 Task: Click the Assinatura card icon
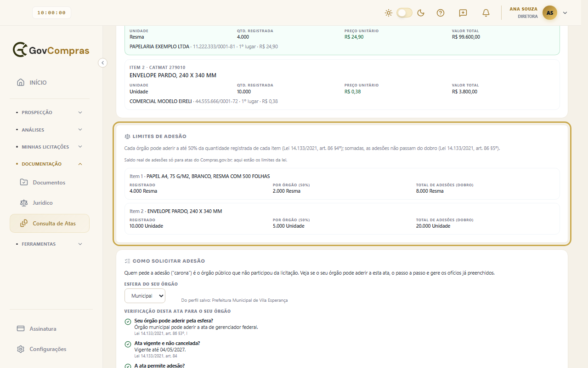tap(21, 329)
